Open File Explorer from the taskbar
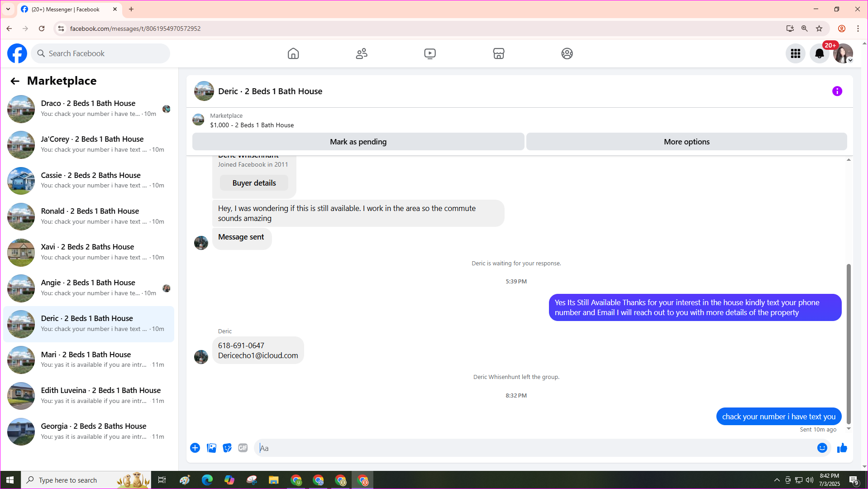Screen dimensions: 868x489 point(273,480)
